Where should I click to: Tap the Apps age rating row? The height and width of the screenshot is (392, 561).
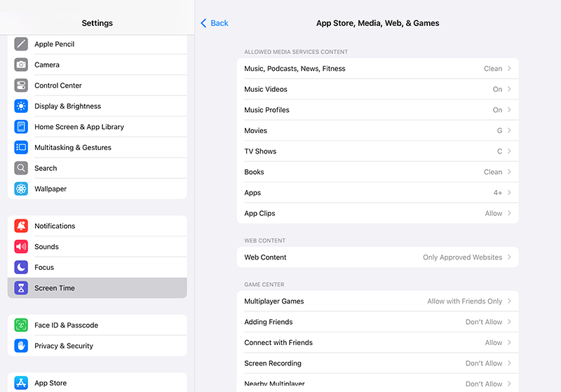[x=377, y=193]
